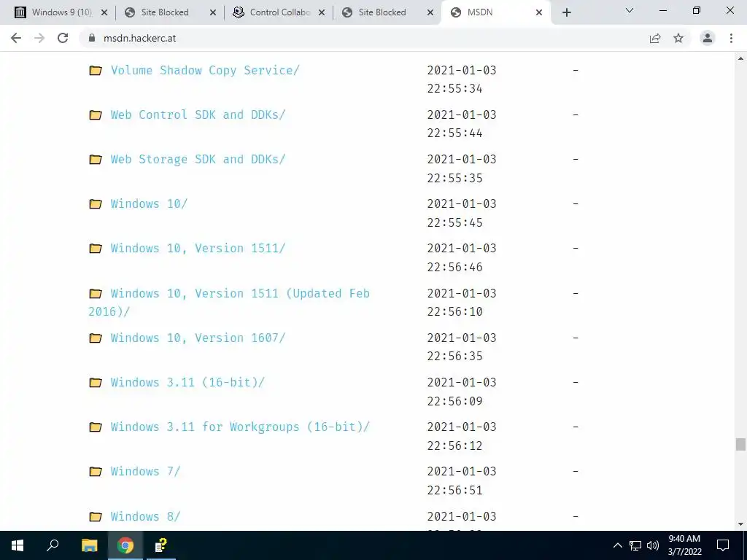Viewport: 747px width, 560px height.
Task: Open Volume Shadow Copy Service folder link
Action: click(205, 71)
